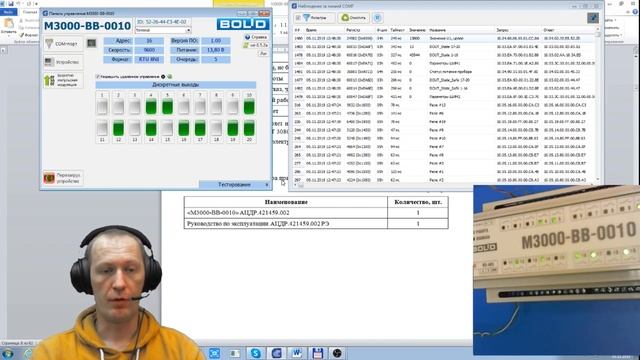Toggle discrete output 7

(200, 106)
